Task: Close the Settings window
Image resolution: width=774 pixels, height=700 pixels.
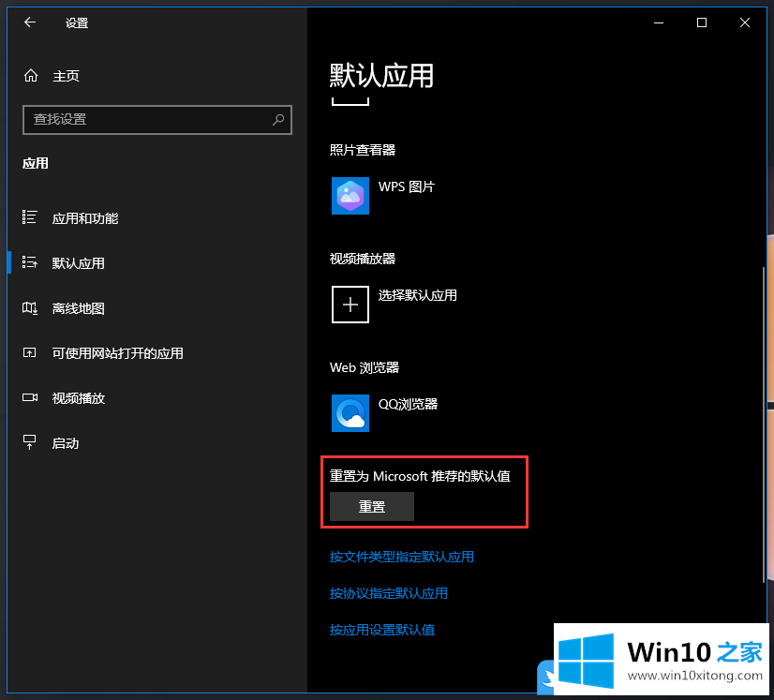Action: (x=745, y=22)
